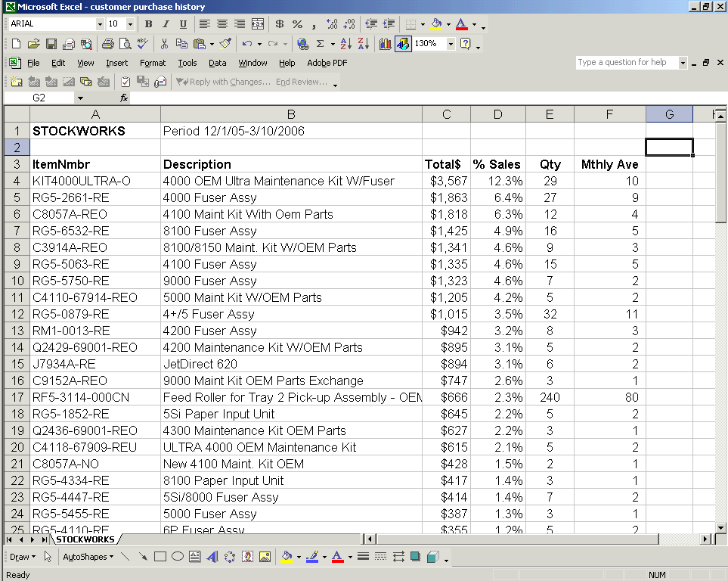Screen dimensions: 728x581
Task: Toggle Italic formatting
Action: [x=166, y=24]
